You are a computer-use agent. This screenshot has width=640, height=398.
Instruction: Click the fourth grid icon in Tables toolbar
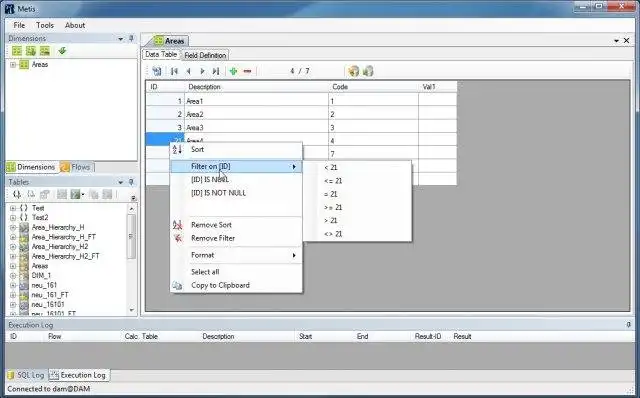pos(62,194)
